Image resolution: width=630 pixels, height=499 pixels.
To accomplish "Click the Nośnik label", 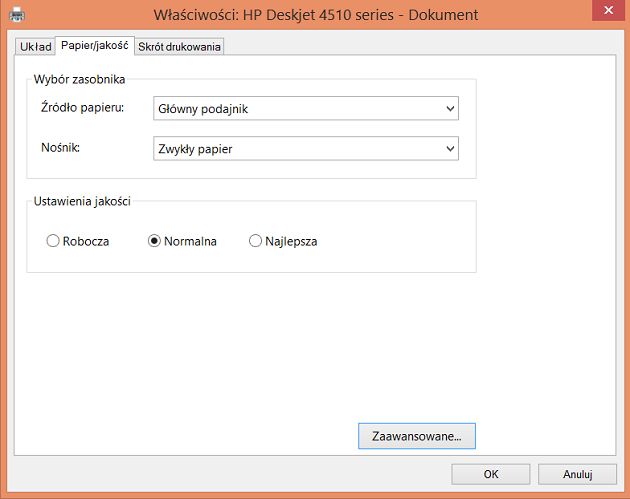I will click(60, 147).
